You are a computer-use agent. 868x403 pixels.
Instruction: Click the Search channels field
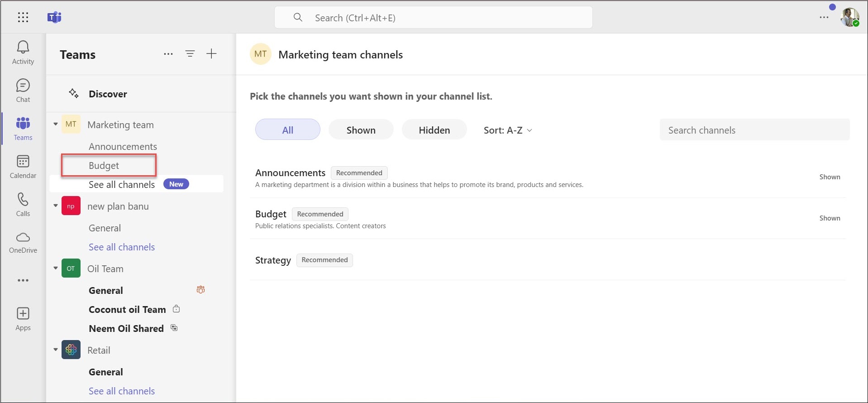pyautogui.click(x=754, y=130)
